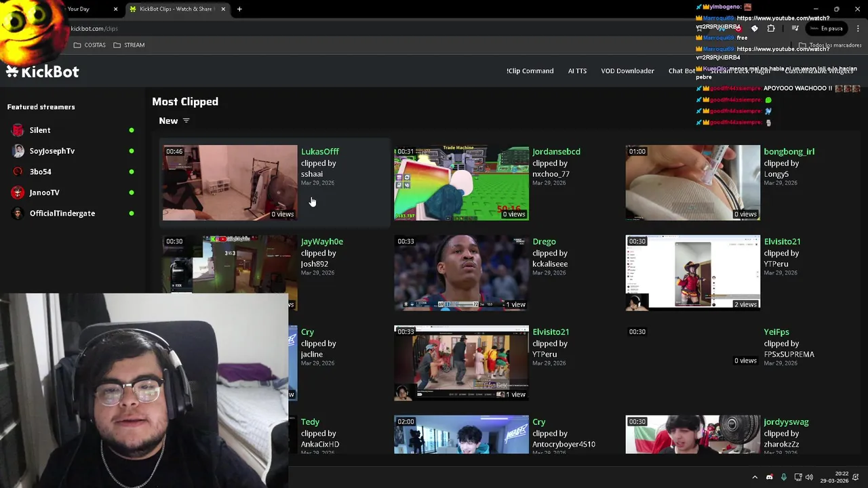Select featured streamer 3bo54
The image size is (868, 488).
pyautogui.click(x=73, y=171)
